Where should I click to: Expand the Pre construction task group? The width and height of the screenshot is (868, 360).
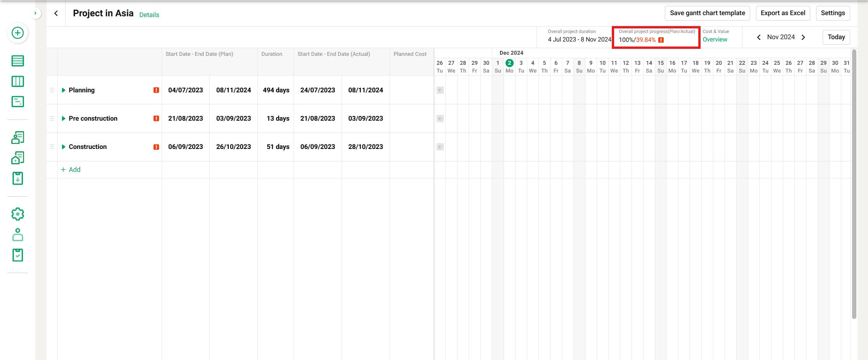click(64, 118)
